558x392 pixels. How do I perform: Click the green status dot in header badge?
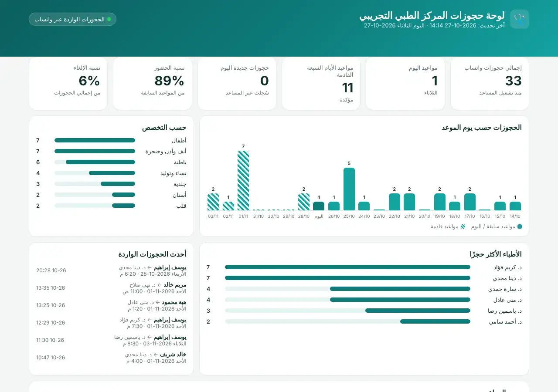click(109, 19)
